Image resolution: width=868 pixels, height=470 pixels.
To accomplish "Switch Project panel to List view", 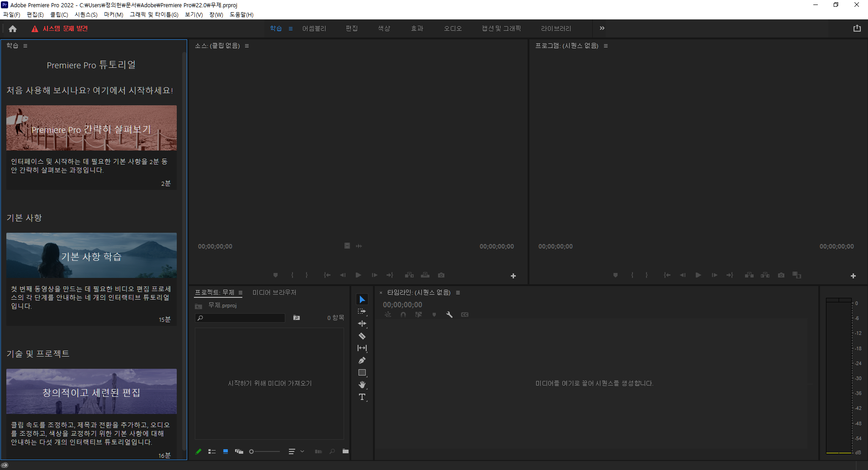I will [x=212, y=451].
